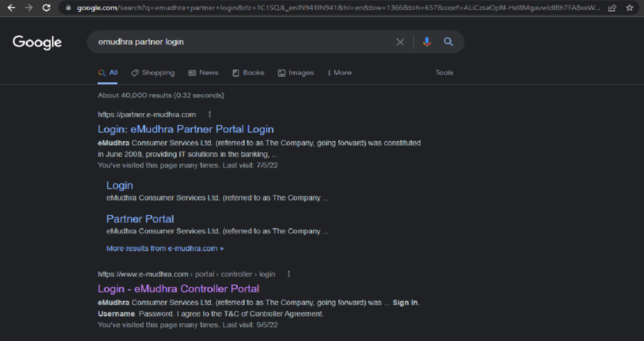Expand the More search categories menu
Image resolution: width=644 pixels, height=341 pixels.
340,73
